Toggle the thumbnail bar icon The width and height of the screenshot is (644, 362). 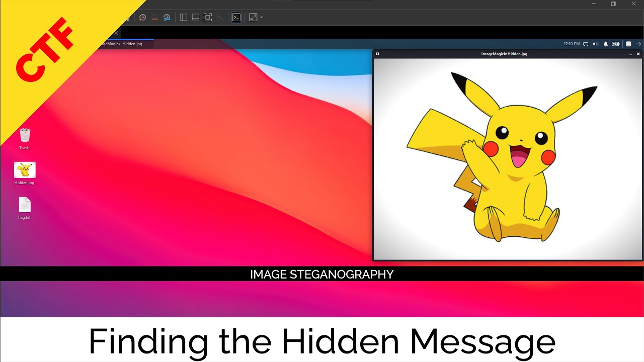[196, 17]
